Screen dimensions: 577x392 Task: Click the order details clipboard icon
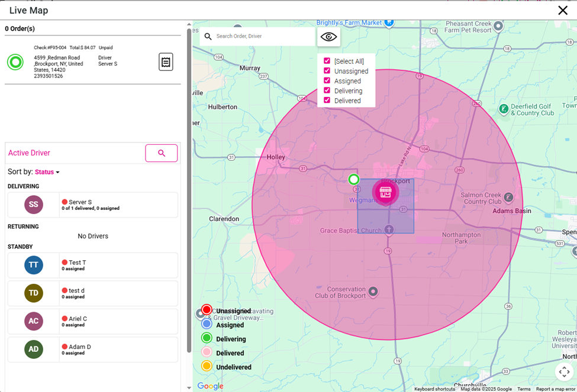click(166, 61)
